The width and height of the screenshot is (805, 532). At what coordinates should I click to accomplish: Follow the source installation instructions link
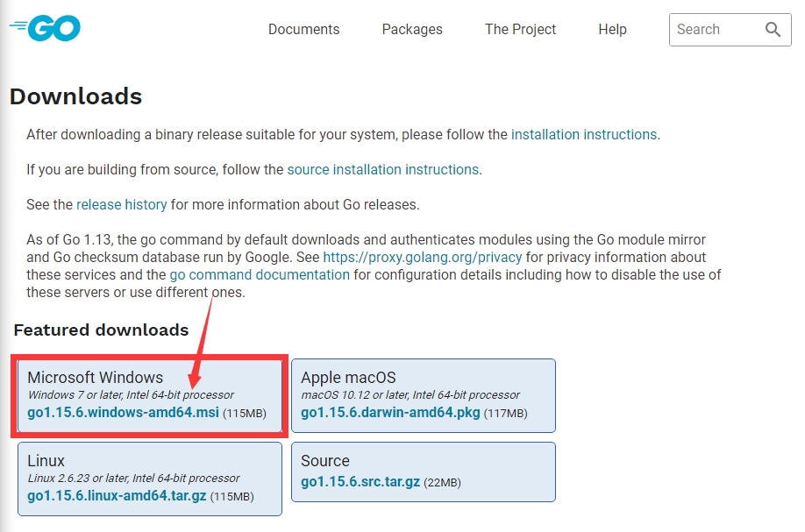383,169
